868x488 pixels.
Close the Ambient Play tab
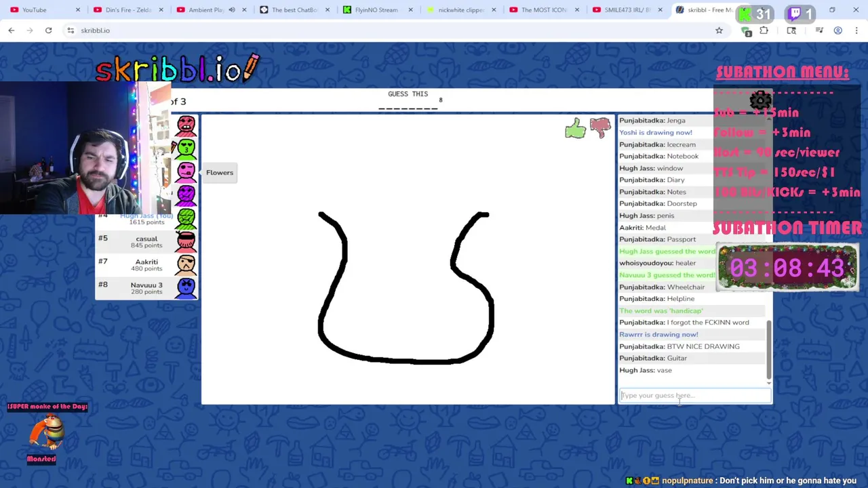pyautogui.click(x=245, y=9)
